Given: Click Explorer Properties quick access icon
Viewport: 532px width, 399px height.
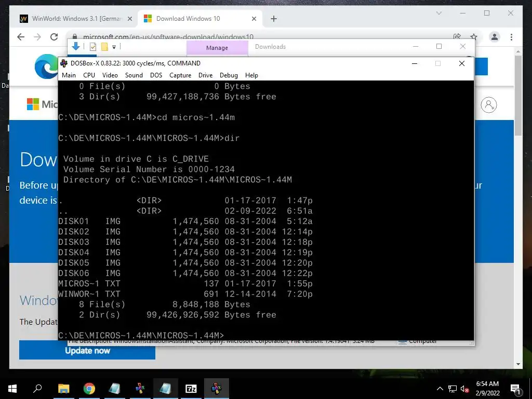Looking at the screenshot, I should tap(92, 47).
